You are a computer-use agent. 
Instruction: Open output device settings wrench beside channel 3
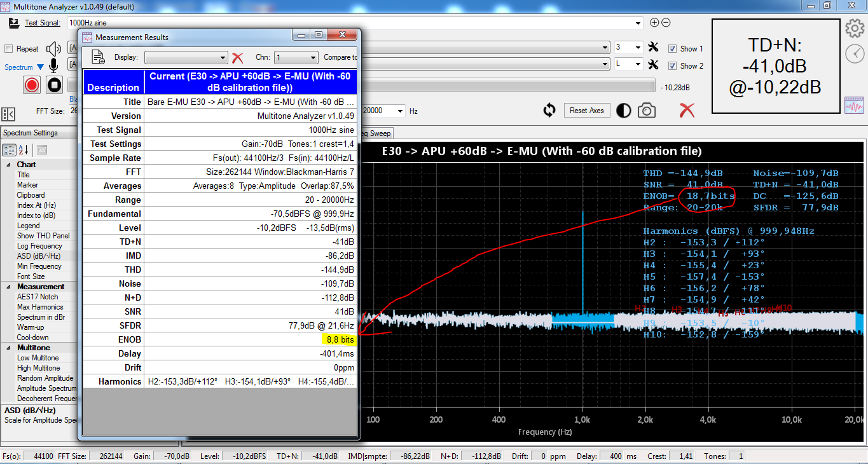tap(653, 48)
